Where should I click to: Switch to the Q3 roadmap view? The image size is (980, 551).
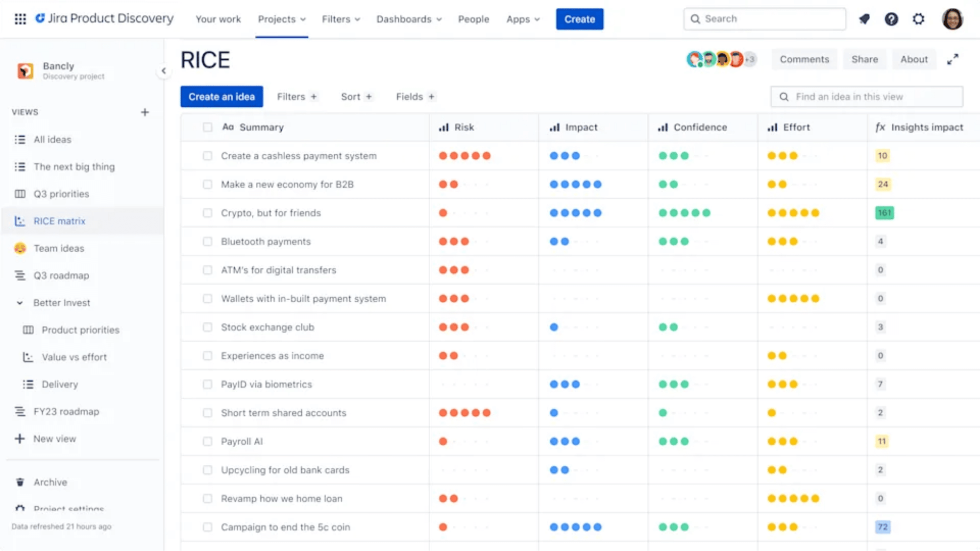61,276
